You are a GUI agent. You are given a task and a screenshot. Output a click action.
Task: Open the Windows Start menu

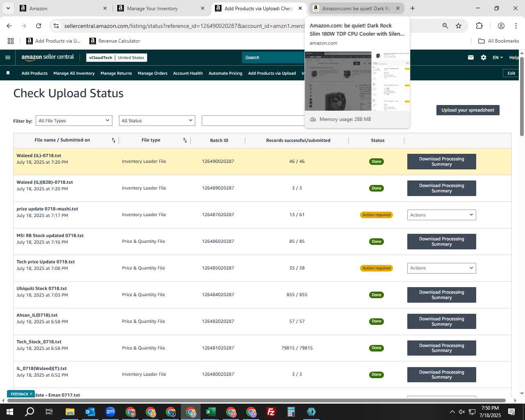pos(10,412)
